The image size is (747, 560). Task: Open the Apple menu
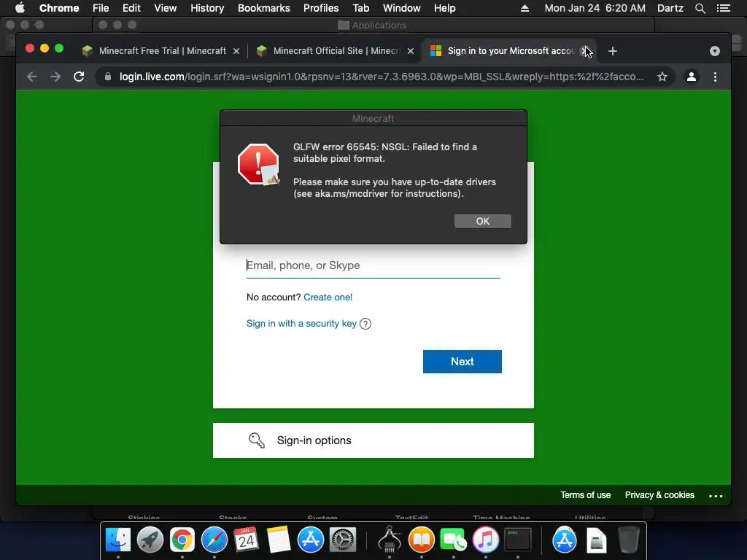coord(20,8)
